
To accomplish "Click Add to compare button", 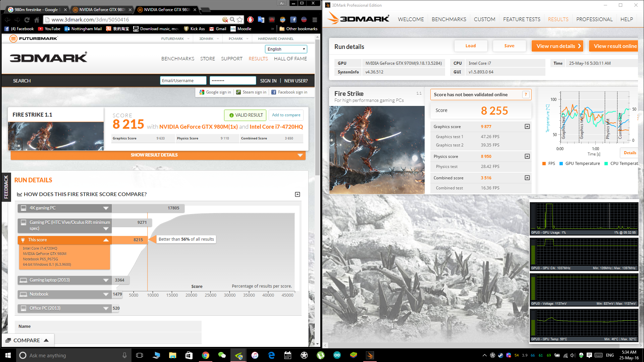I will pyautogui.click(x=286, y=115).
